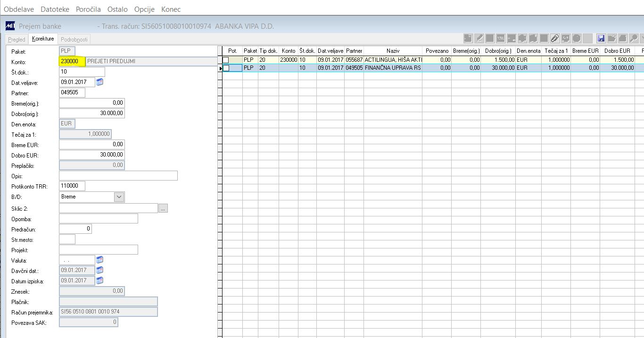
Task: Tick the Pot. checkbox for FINANČNA UPRAVA row
Action: click(x=226, y=68)
